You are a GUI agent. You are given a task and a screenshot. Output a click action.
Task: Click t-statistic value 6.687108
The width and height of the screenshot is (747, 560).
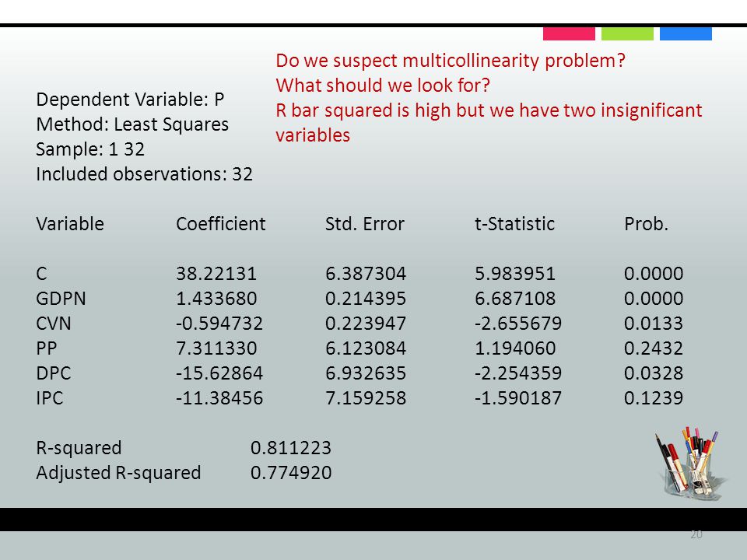point(515,299)
